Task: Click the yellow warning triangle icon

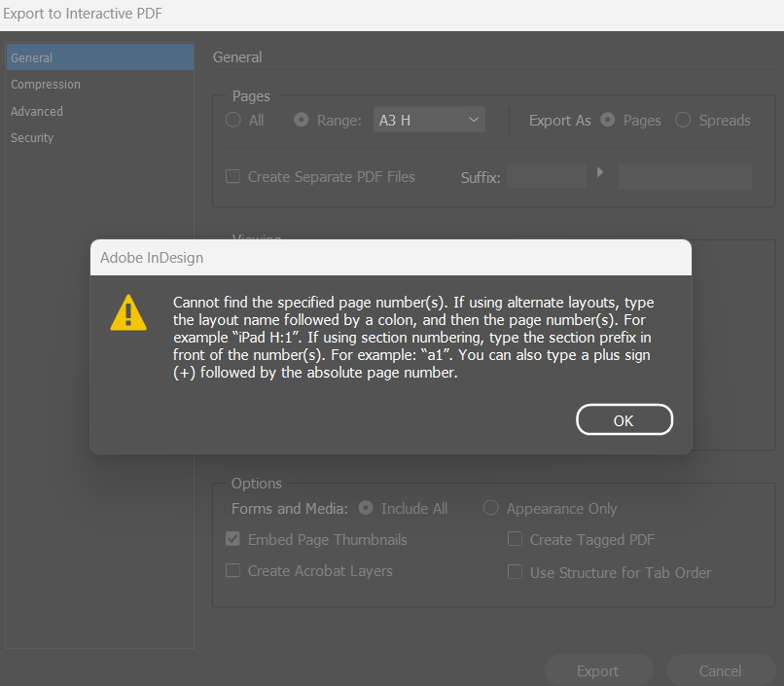Action: tap(128, 313)
